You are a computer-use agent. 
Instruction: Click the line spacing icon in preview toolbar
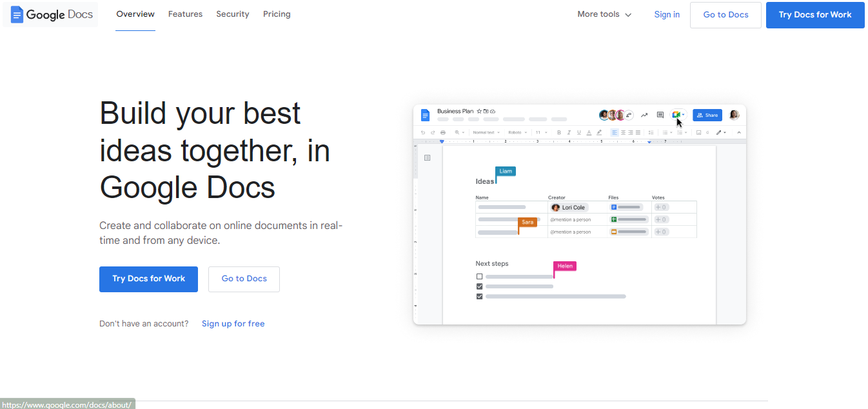(651, 132)
